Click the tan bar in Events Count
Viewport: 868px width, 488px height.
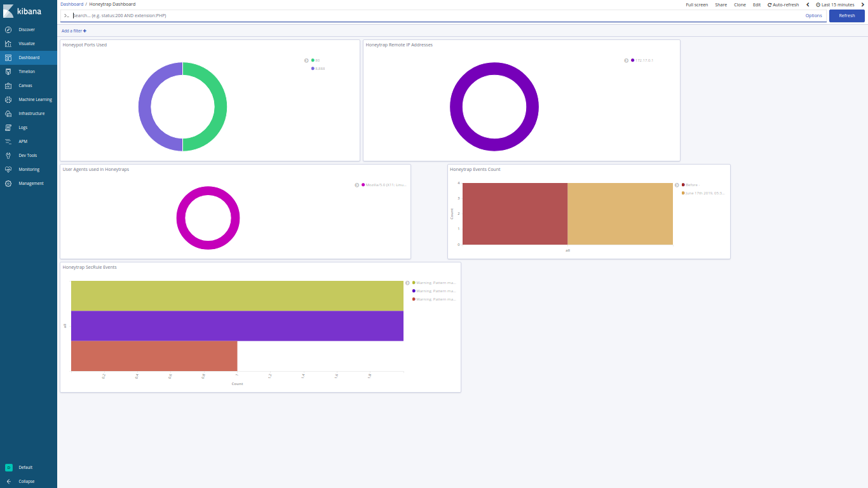tap(620, 213)
